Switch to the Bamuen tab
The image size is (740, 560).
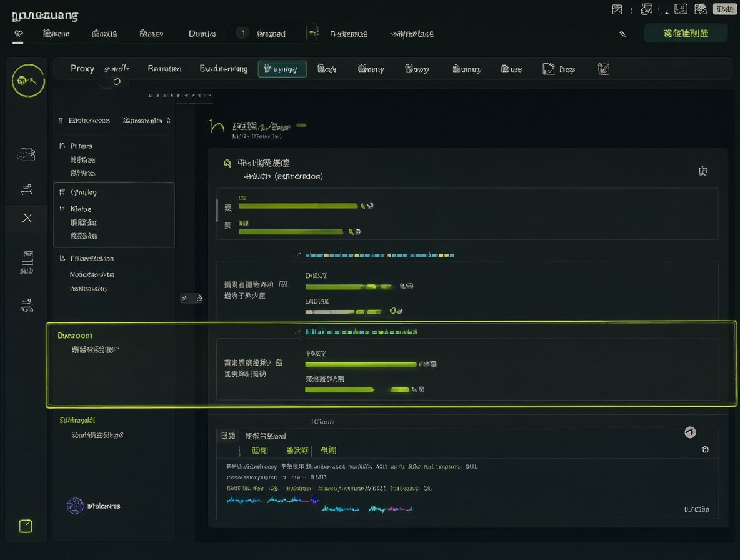click(x=164, y=69)
